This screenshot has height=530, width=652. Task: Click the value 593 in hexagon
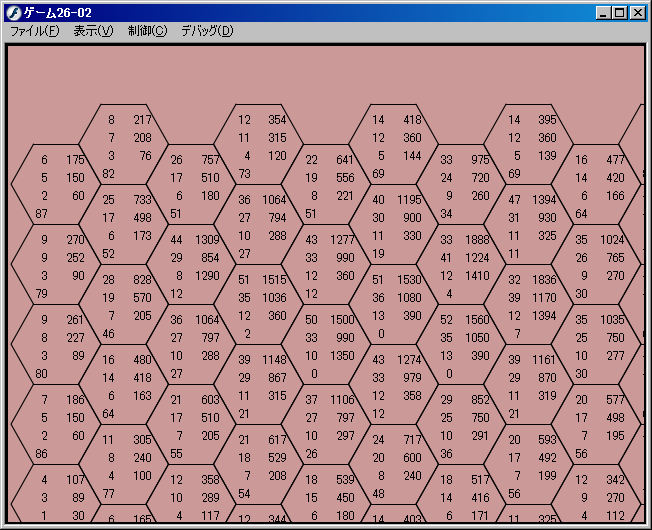[x=547, y=440]
